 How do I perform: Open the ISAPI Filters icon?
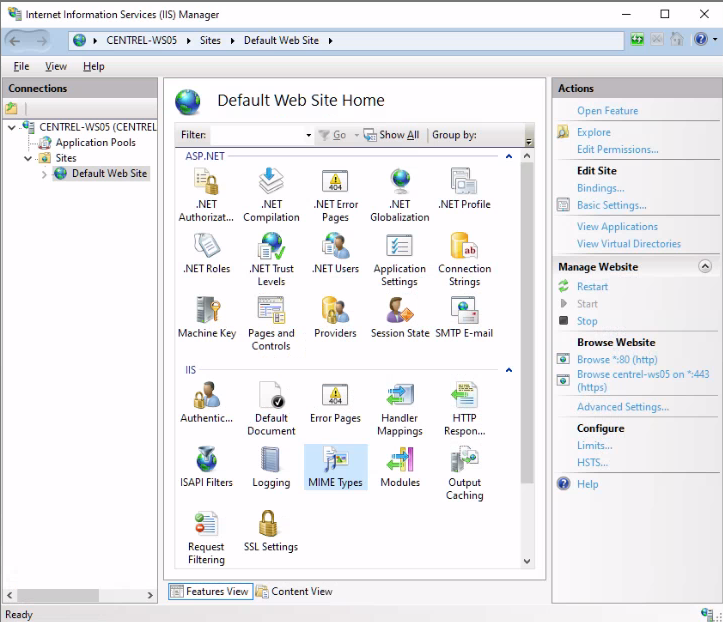pyautogui.click(x=206, y=466)
